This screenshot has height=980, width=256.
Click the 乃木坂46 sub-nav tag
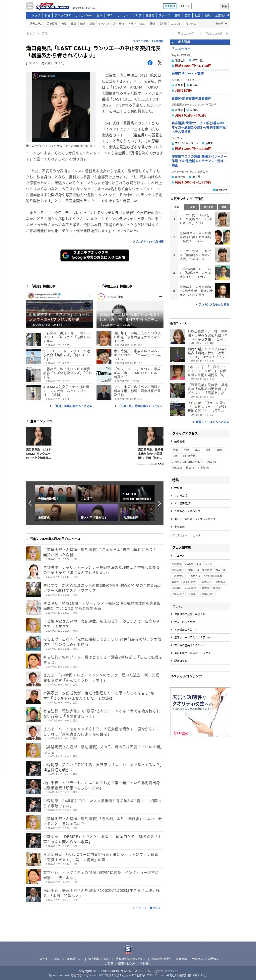pyautogui.click(x=118, y=24)
